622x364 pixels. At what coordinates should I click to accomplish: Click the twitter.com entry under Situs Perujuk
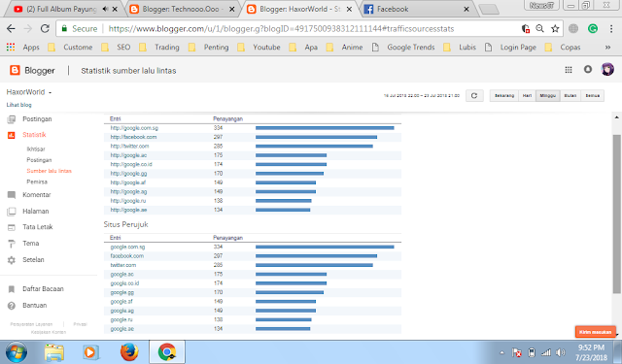[x=123, y=265]
